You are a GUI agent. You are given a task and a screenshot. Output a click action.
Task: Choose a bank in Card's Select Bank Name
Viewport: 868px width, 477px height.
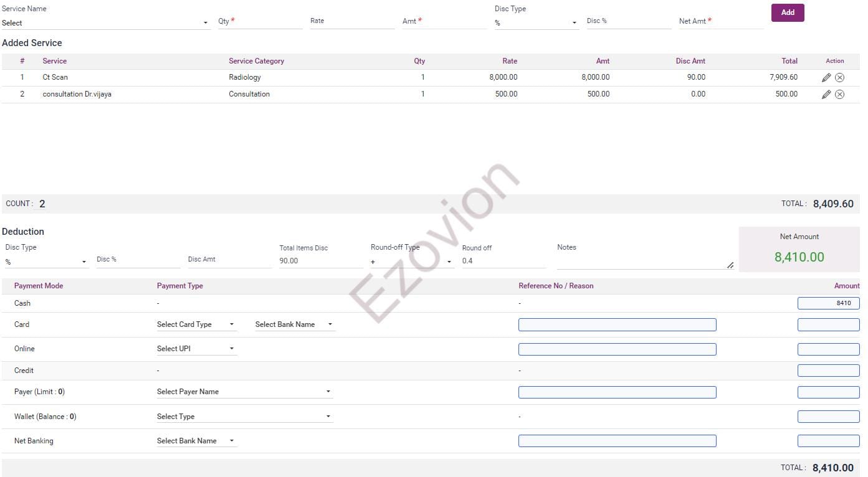294,324
